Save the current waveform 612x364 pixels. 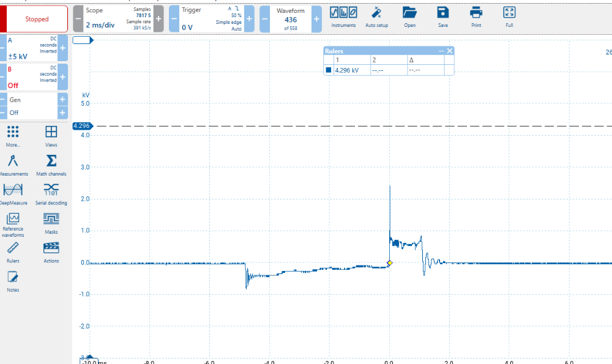coord(442,17)
